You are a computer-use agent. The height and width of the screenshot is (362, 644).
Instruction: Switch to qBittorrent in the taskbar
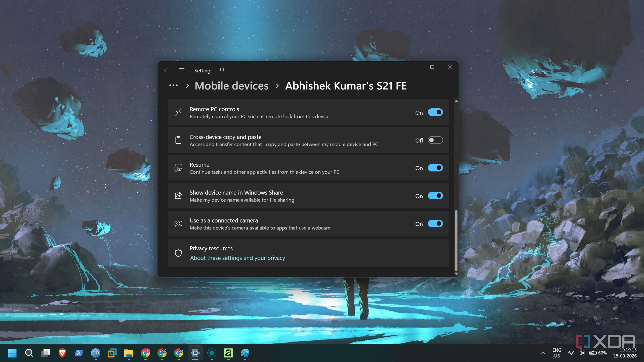(95, 353)
